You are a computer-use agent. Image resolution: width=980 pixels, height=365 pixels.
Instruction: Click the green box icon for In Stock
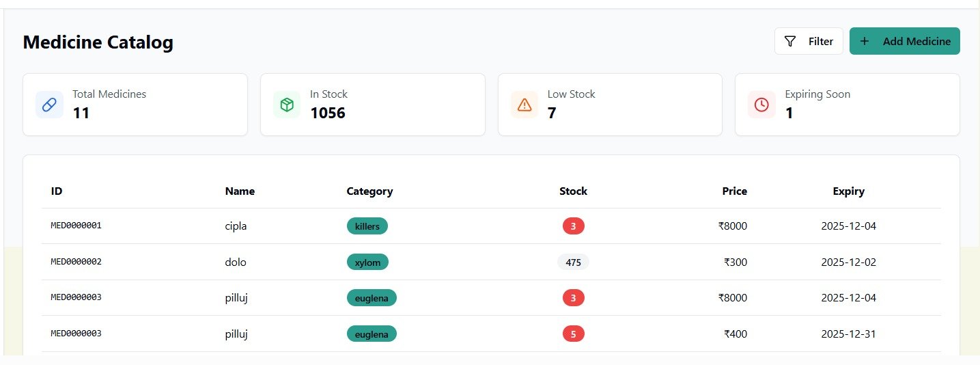pyautogui.click(x=287, y=105)
